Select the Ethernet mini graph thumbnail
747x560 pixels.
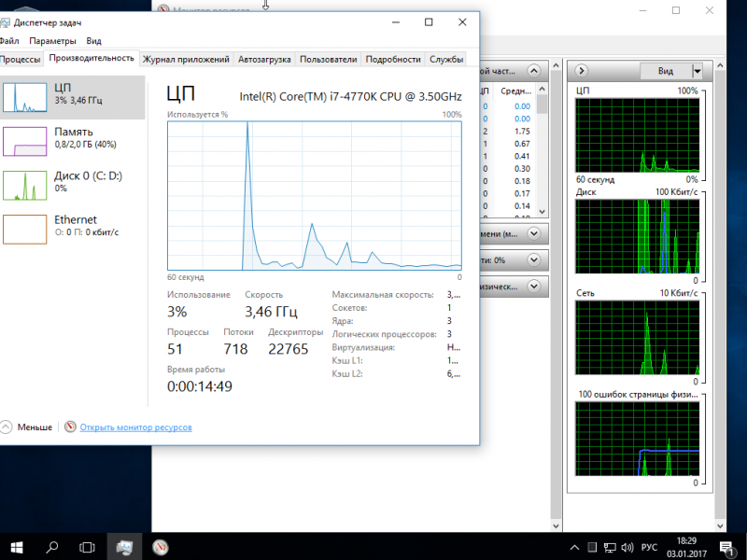point(25,230)
